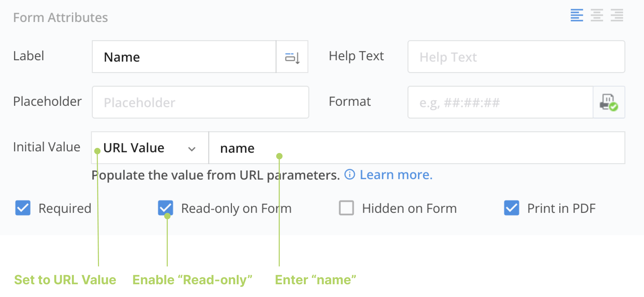
Task: Focus the Help Text input box
Action: 516,57
